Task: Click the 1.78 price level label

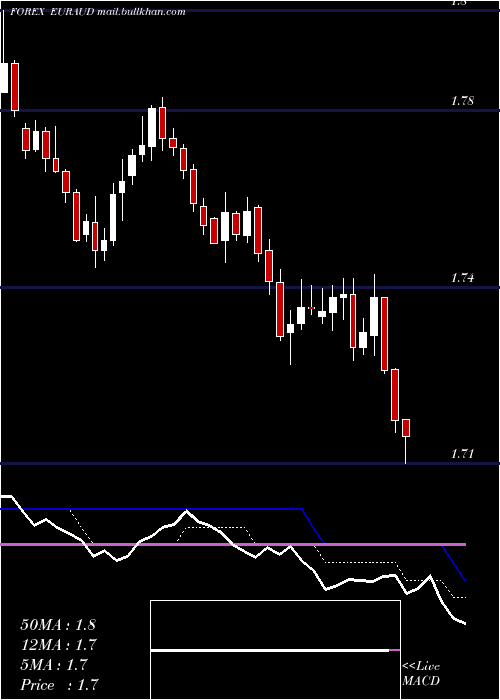Action: (x=462, y=101)
